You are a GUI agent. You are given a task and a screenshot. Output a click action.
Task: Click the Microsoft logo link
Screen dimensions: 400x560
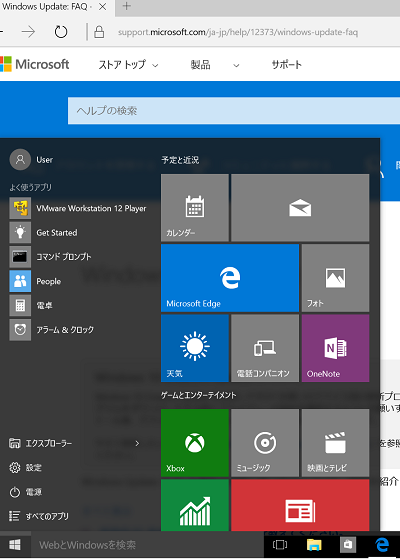[34, 64]
